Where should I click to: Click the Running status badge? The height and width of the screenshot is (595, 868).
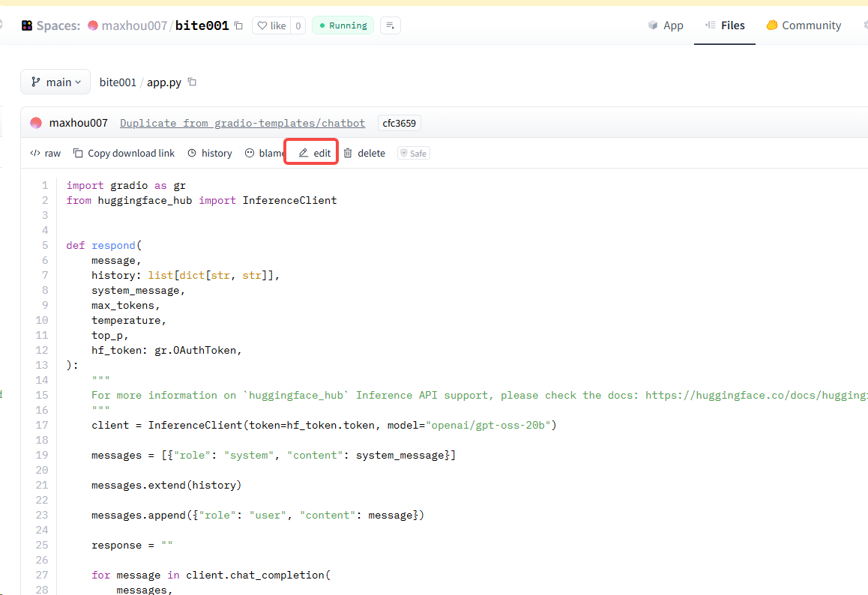[343, 25]
